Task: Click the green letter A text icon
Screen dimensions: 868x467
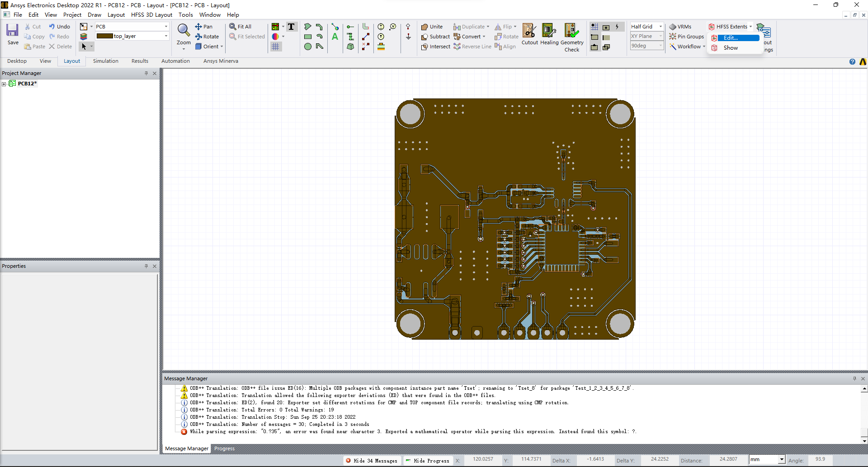Action: pyautogui.click(x=335, y=37)
